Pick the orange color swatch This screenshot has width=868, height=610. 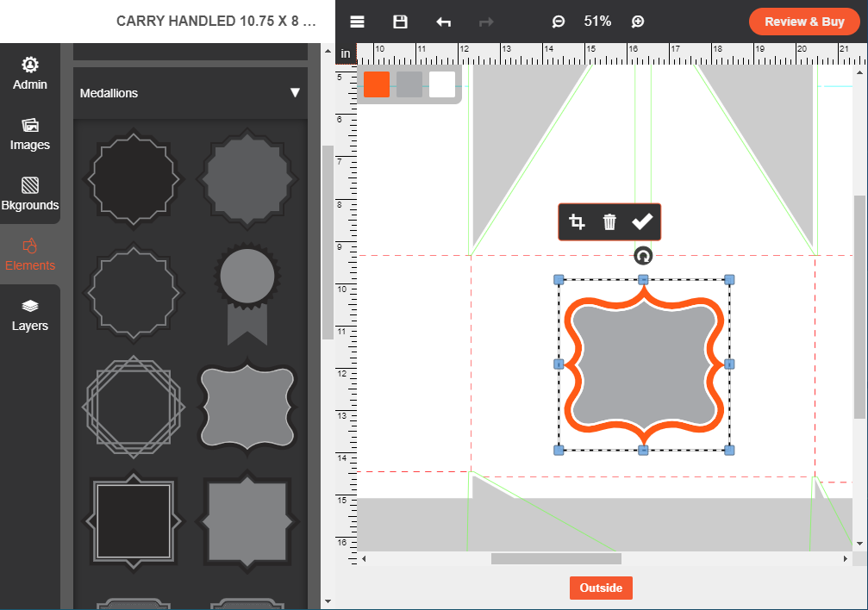pos(377,84)
